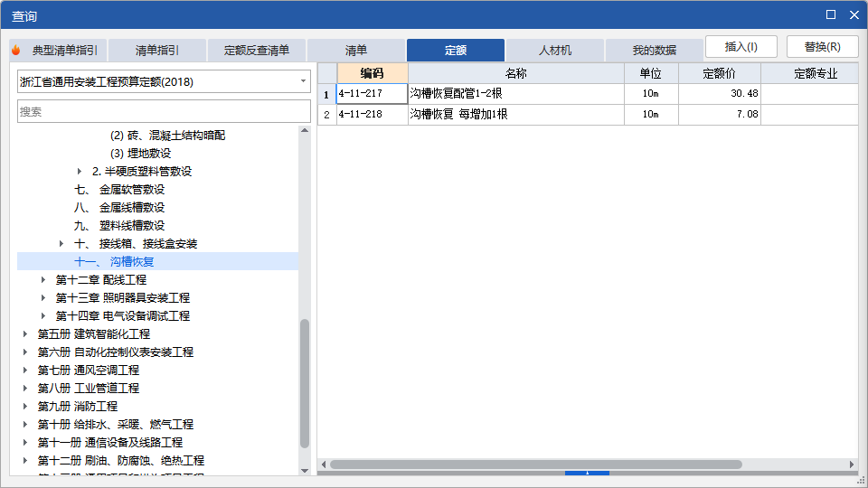The width and height of the screenshot is (868, 488).
Task: Click the 插入(I) button
Action: point(741,47)
